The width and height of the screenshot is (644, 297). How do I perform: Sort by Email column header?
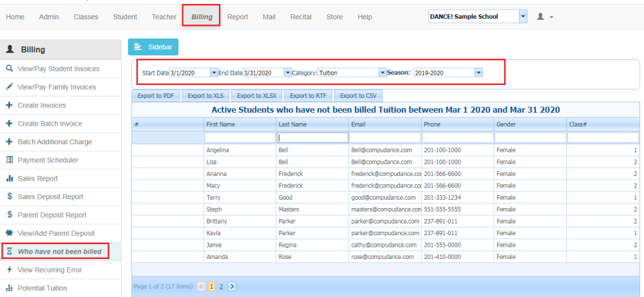pyautogui.click(x=385, y=124)
